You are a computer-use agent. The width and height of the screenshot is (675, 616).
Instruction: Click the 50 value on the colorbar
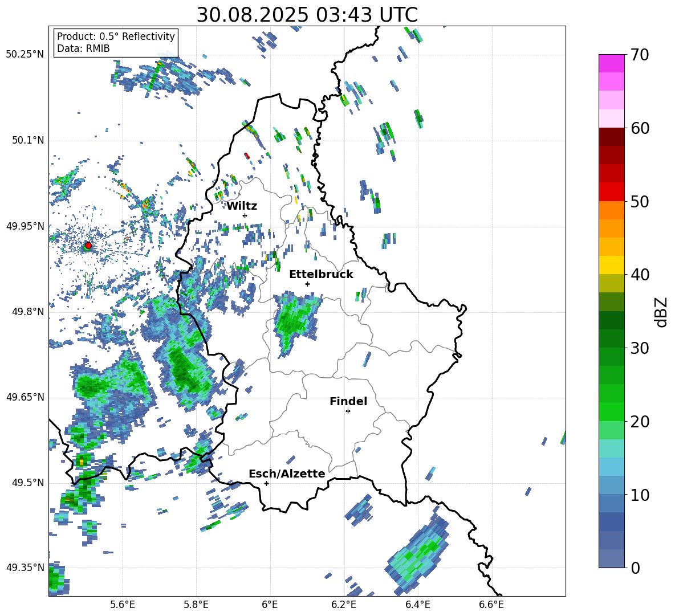(640, 201)
